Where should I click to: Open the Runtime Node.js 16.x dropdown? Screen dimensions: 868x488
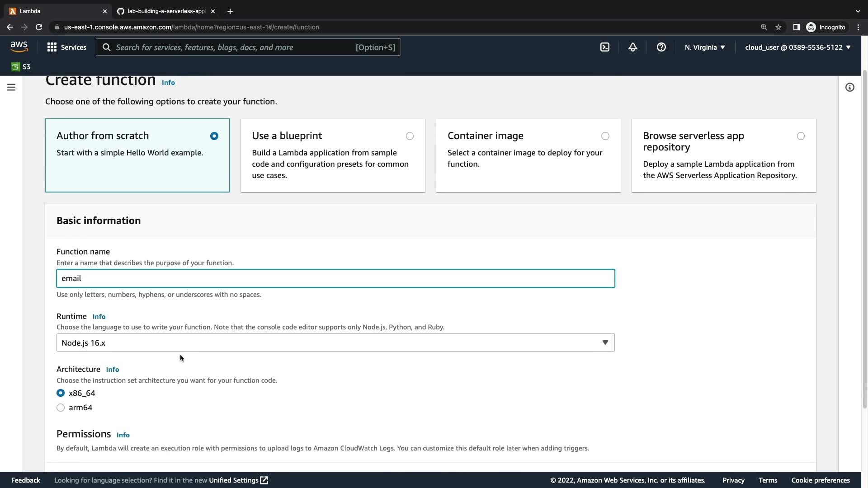coord(335,343)
